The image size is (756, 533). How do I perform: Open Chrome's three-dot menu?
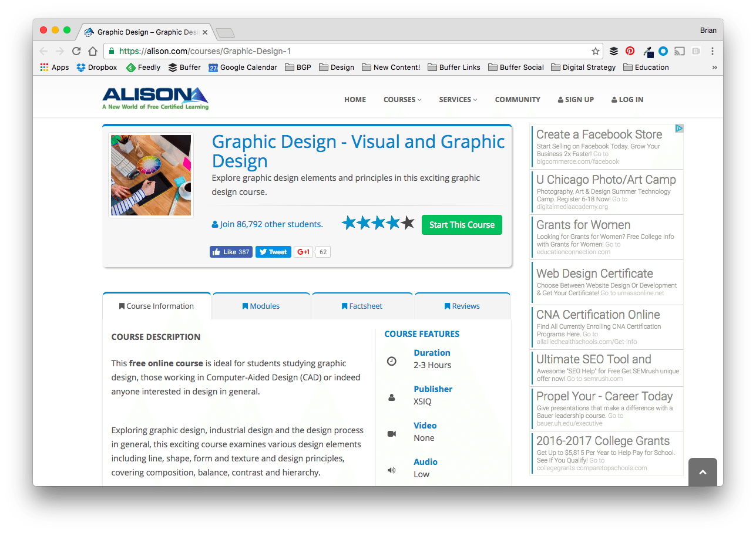pos(713,51)
